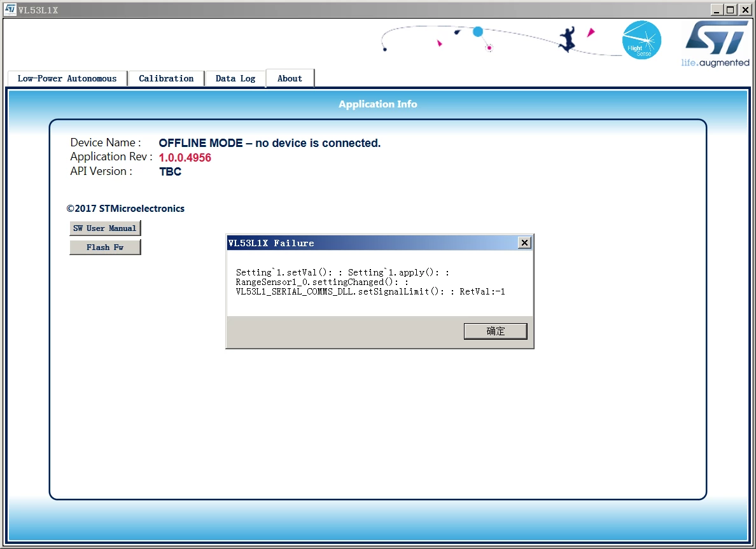
Task: Click the FlightSense round logo
Action: click(x=641, y=39)
